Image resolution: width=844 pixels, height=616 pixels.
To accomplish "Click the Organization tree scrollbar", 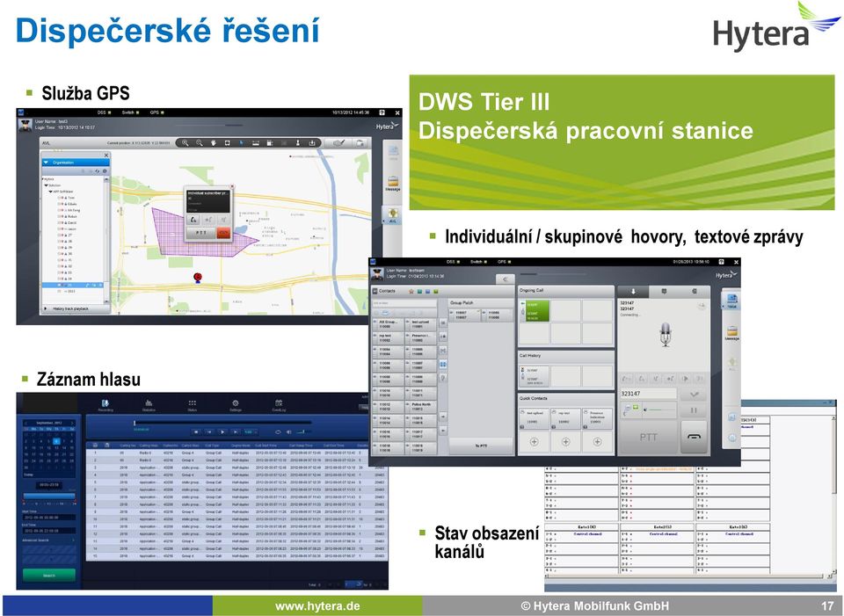I will click(106, 239).
